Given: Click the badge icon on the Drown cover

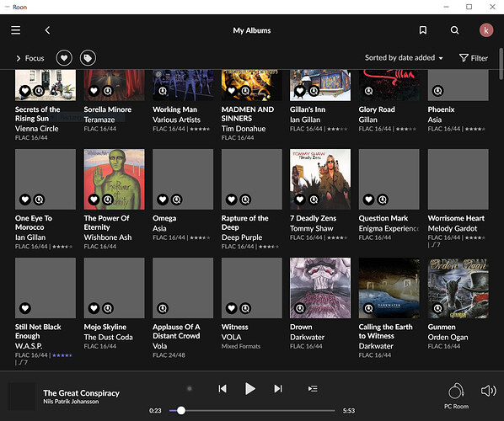Looking at the screenshot, I should coord(300,308).
